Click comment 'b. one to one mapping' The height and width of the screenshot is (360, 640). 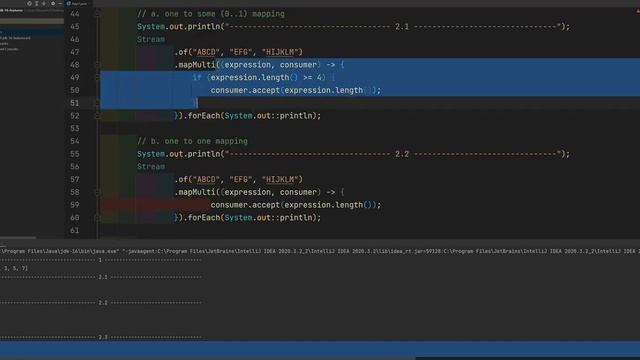[x=192, y=141]
